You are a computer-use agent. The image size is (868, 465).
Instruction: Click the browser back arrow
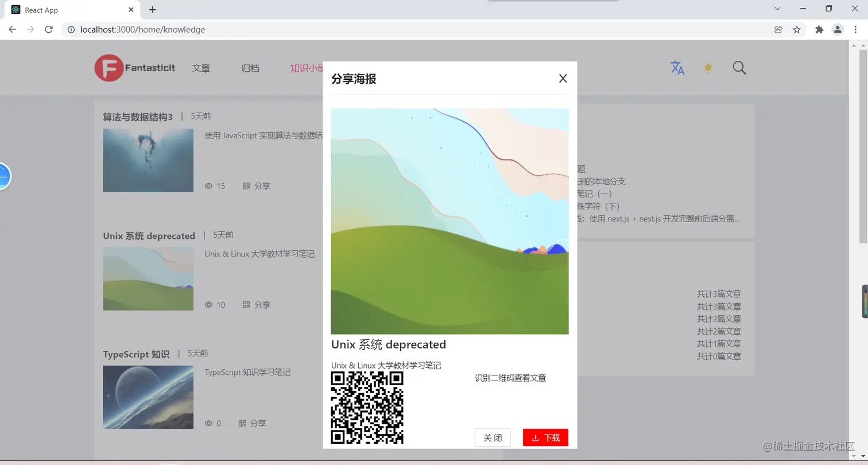pyautogui.click(x=12, y=29)
